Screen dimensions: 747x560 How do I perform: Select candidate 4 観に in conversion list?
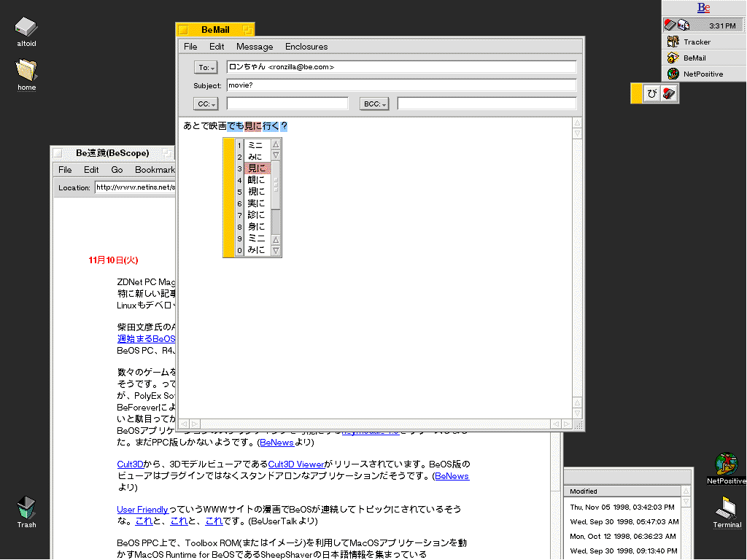pos(256,180)
